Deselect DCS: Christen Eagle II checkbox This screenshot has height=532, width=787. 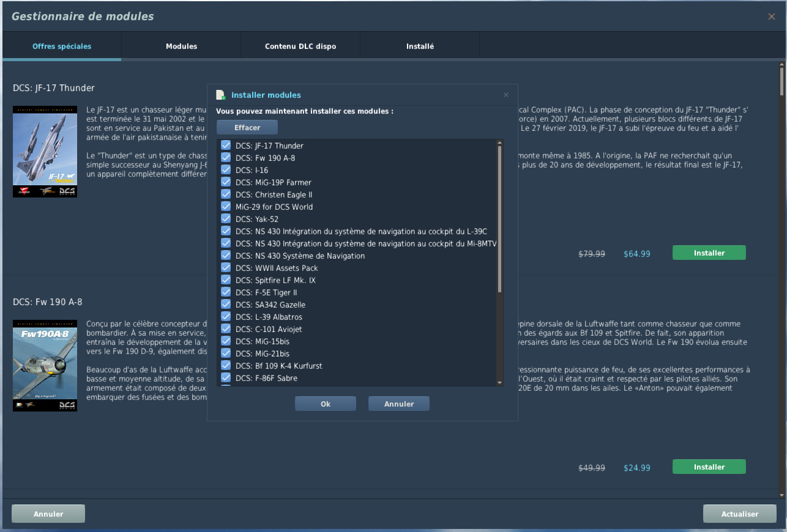pyautogui.click(x=226, y=194)
